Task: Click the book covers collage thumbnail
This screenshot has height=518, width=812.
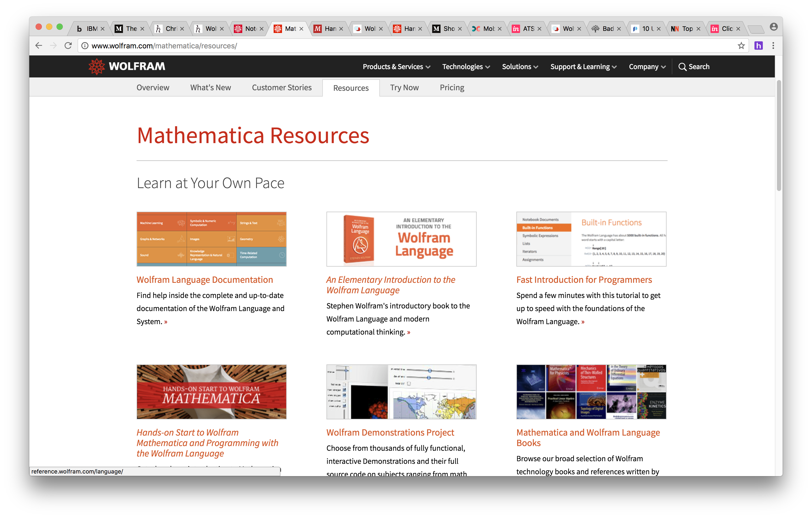Action: click(x=591, y=392)
